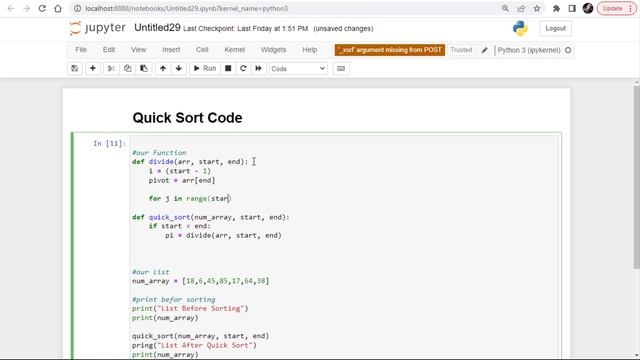Open the cell type Code dropdown
This screenshot has height=360, width=640.
click(298, 69)
